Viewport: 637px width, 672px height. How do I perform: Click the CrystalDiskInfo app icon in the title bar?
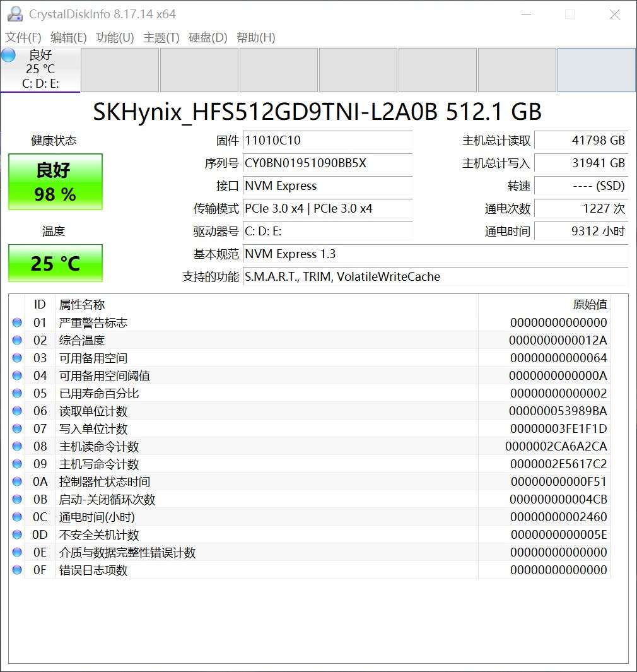[15, 14]
